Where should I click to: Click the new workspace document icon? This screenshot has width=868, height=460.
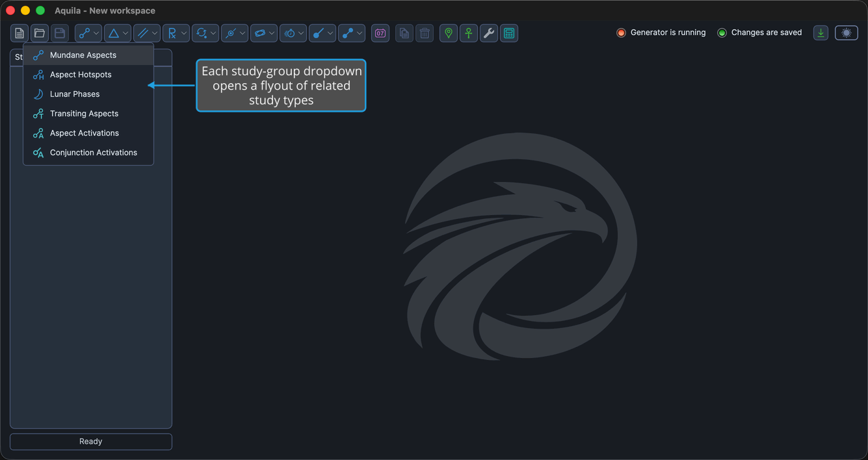[x=20, y=33]
